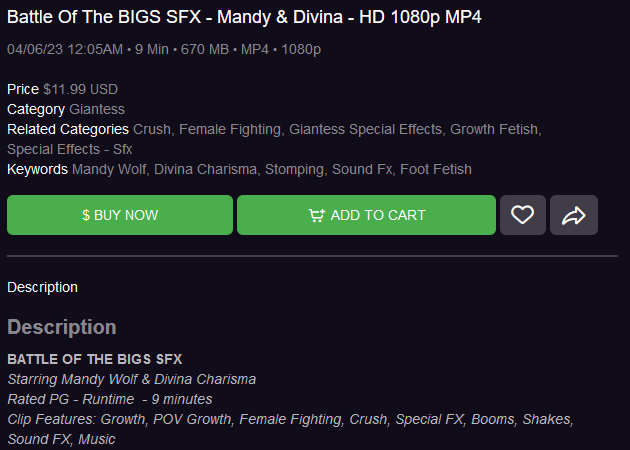Viewport: 630px width, 450px height.
Task: Open Giantess Special Effects category
Action: click(x=366, y=129)
